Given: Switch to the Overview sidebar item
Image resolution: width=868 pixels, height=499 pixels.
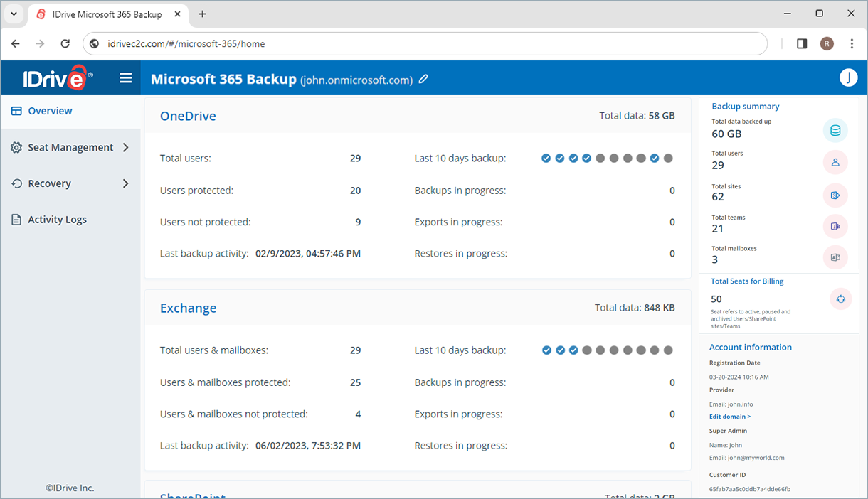Looking at the screenshot, I should point(49,111).
